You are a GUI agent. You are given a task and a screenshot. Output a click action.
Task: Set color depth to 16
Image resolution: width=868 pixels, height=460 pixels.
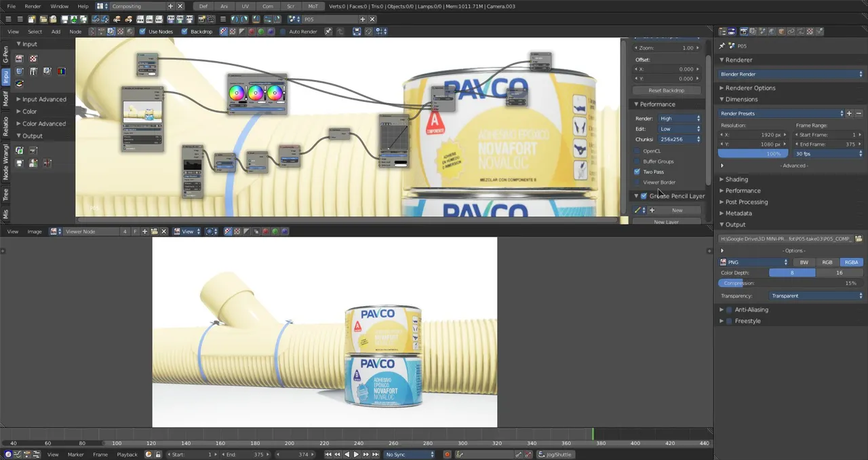[x=840, y=273]
